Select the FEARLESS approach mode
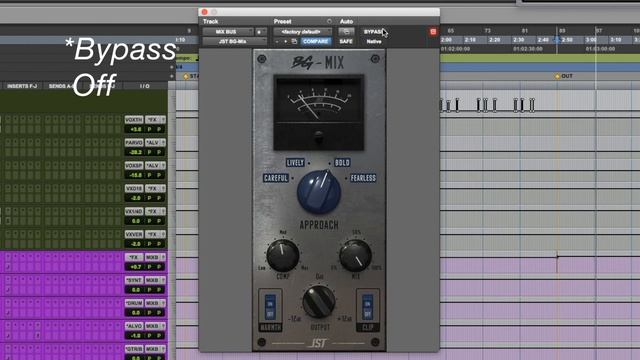This screenshot has height=360, width=640. click(x=363, y=178)
